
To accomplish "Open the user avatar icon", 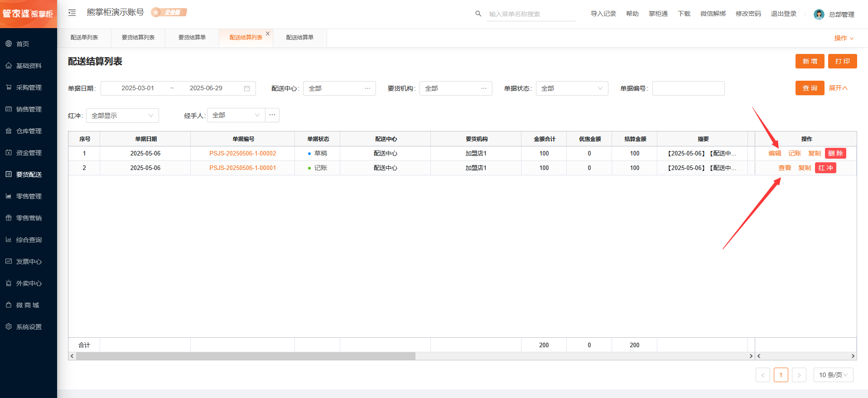I will 819,15.
